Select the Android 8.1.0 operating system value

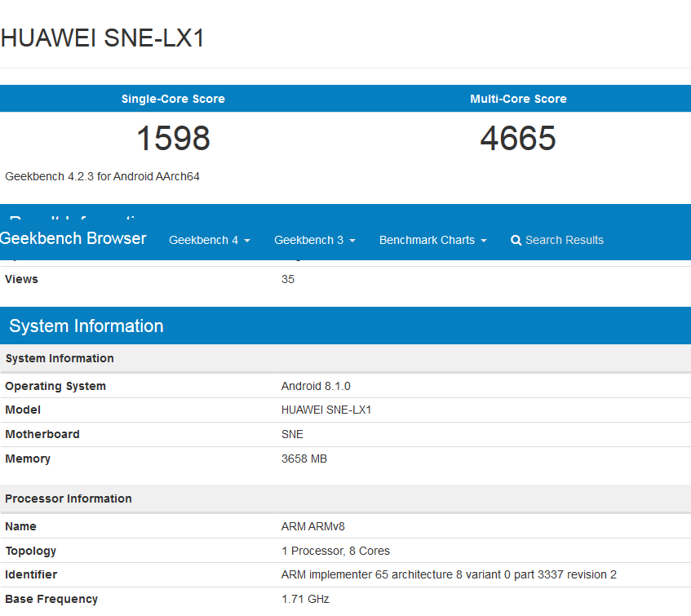tap(316, 386)
